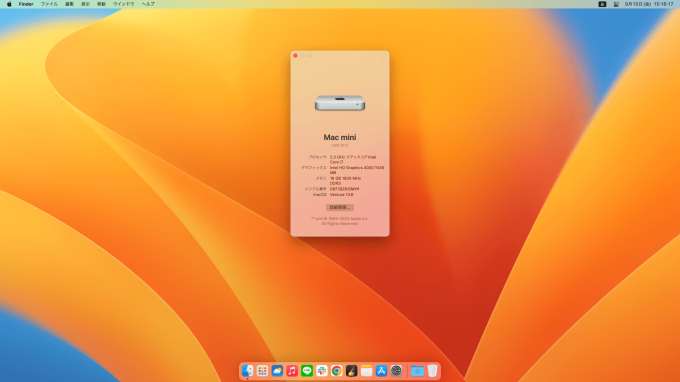Open GarageBand from the Dock
This screenshot has width=680, height=382.
[x=352, y=371]
